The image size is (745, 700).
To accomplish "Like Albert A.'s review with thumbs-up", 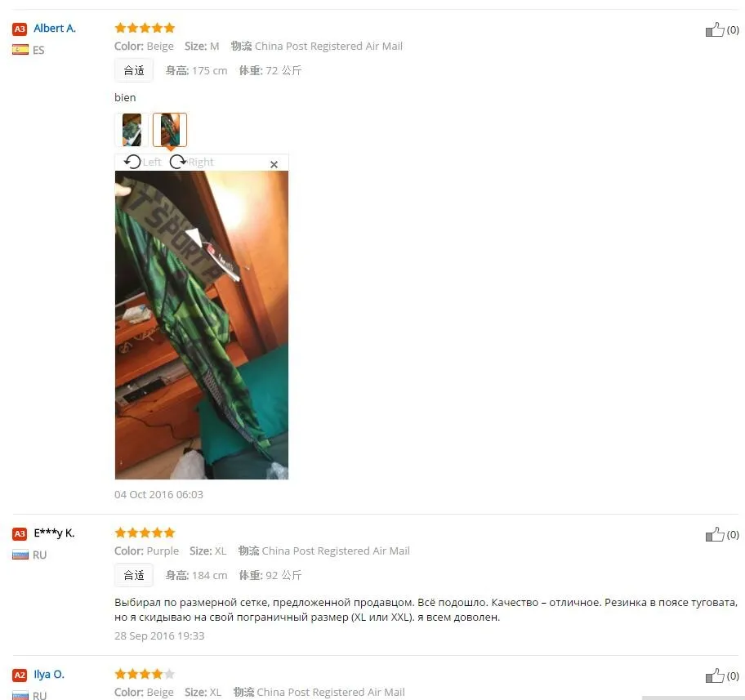I will [x=714, y=29].
